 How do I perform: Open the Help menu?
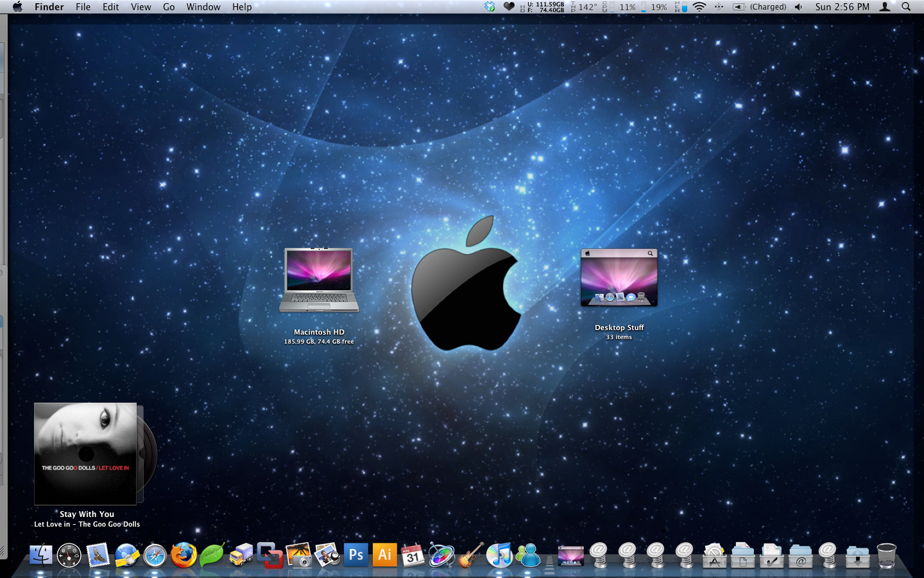pyautogui.click(x=242, y=7)
